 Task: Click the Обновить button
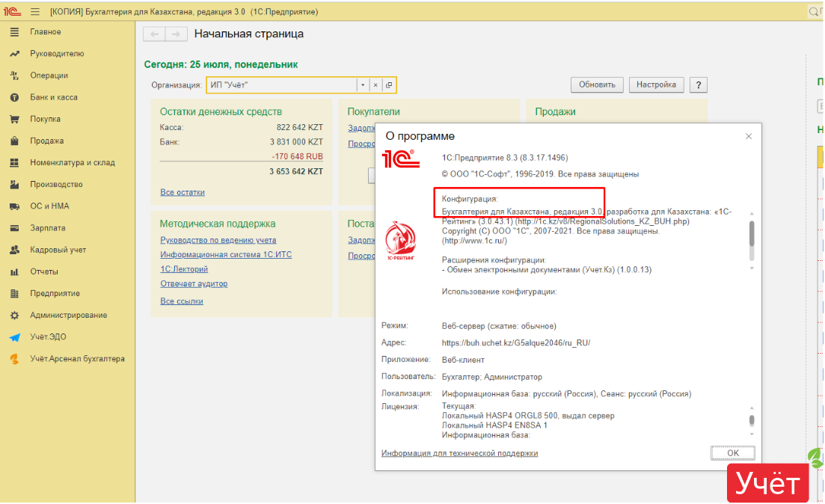click(597, 84)
